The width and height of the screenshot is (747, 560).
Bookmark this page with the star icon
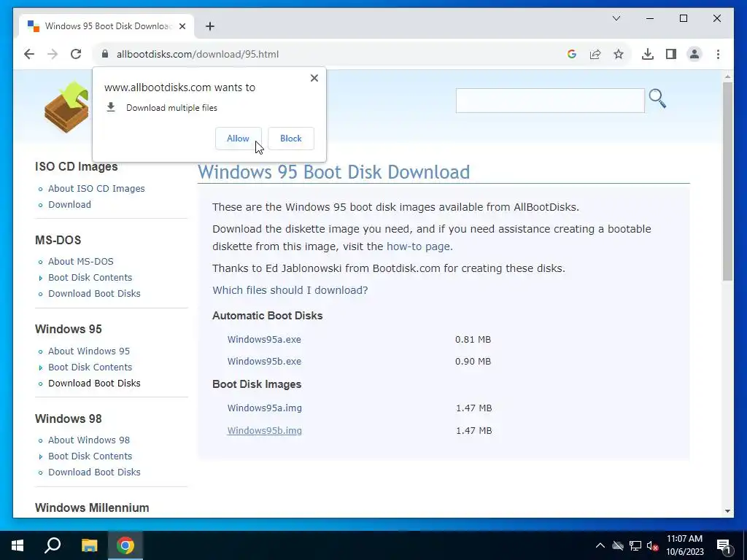pyautogui.click(x=619, y=54)
